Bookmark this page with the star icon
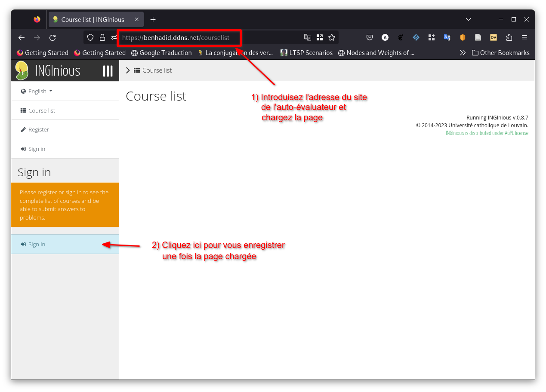This screenshot has height=392, width=546. pos(332,37)
